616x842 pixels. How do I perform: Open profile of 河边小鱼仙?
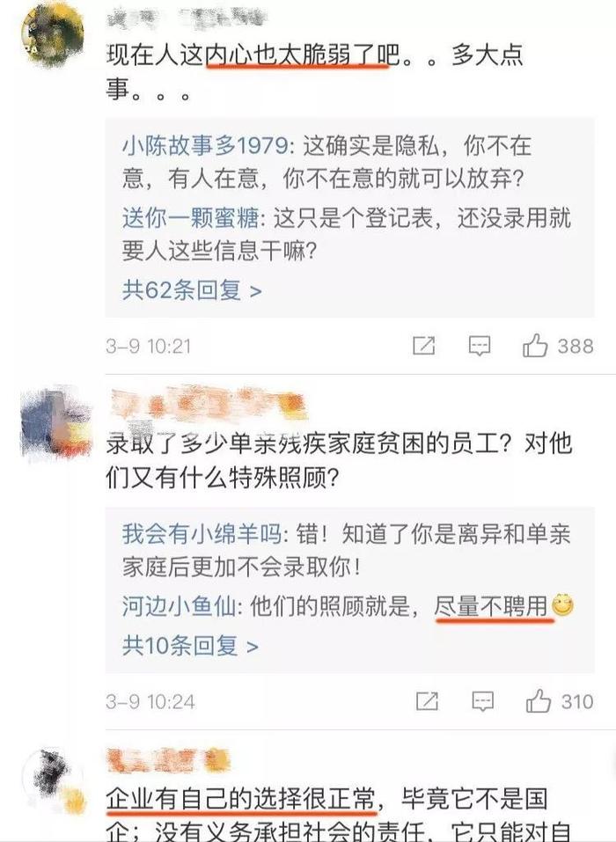[179, 606]
